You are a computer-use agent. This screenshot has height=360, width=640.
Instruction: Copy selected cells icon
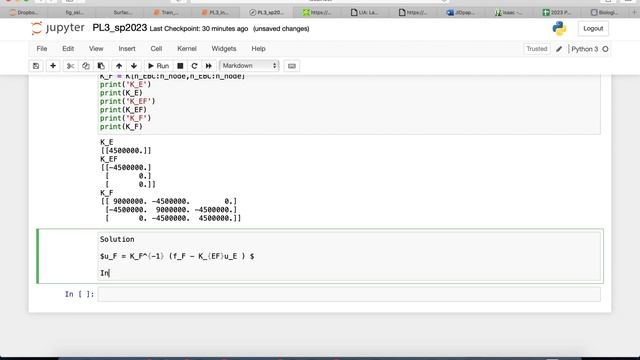[86, 66]
